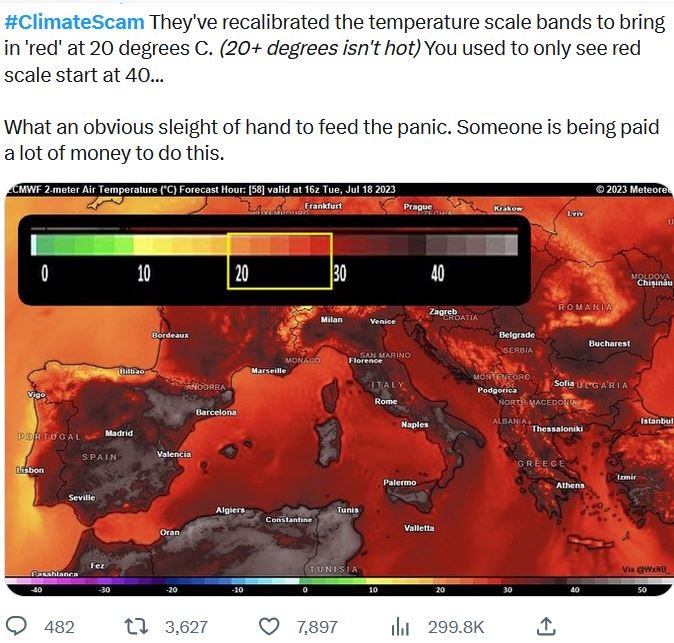Click the Bucharest label on the map
Screen dimensions: 674x643
pos(609,343)
